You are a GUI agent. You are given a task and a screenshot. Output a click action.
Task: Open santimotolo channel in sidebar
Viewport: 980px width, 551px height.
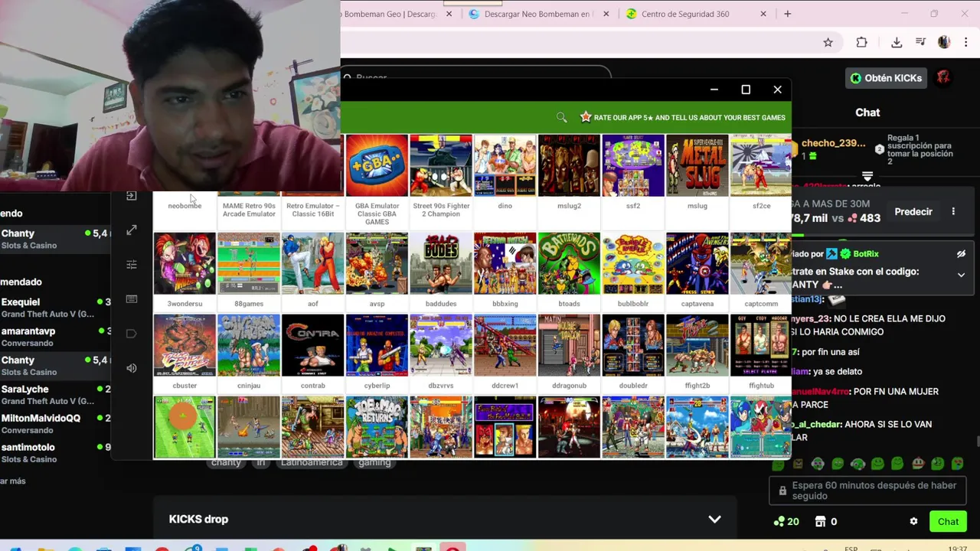[55, 453]
